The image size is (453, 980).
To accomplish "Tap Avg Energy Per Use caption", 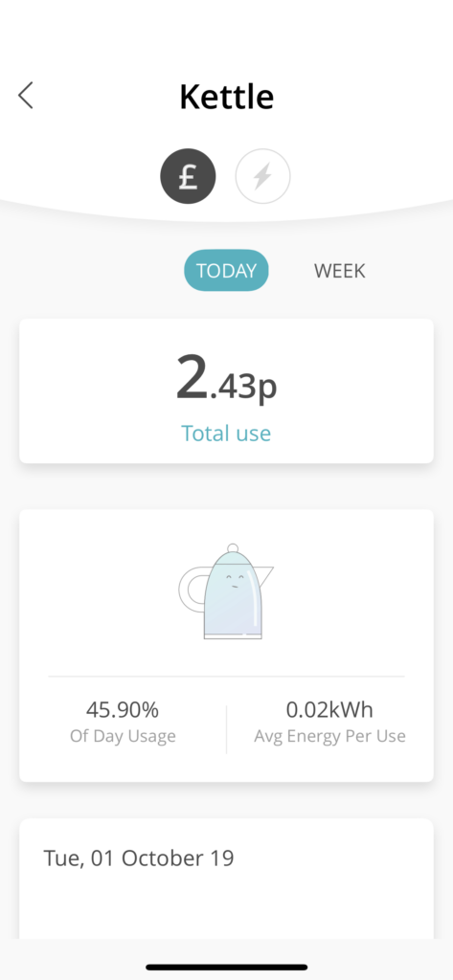I will click(329, 736).
